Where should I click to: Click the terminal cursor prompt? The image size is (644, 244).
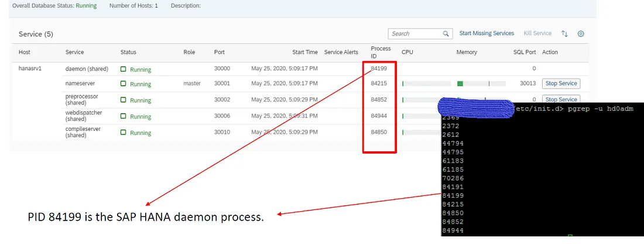click(x=570, y=236)
